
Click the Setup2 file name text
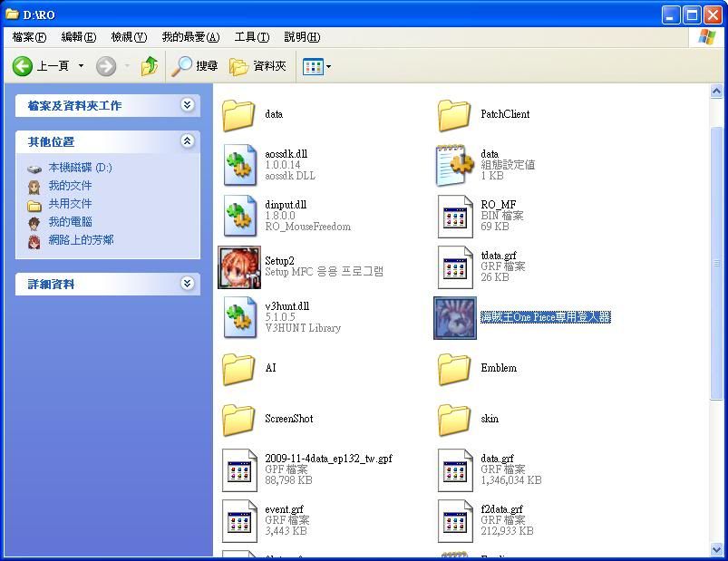click(x=279, y=261)
